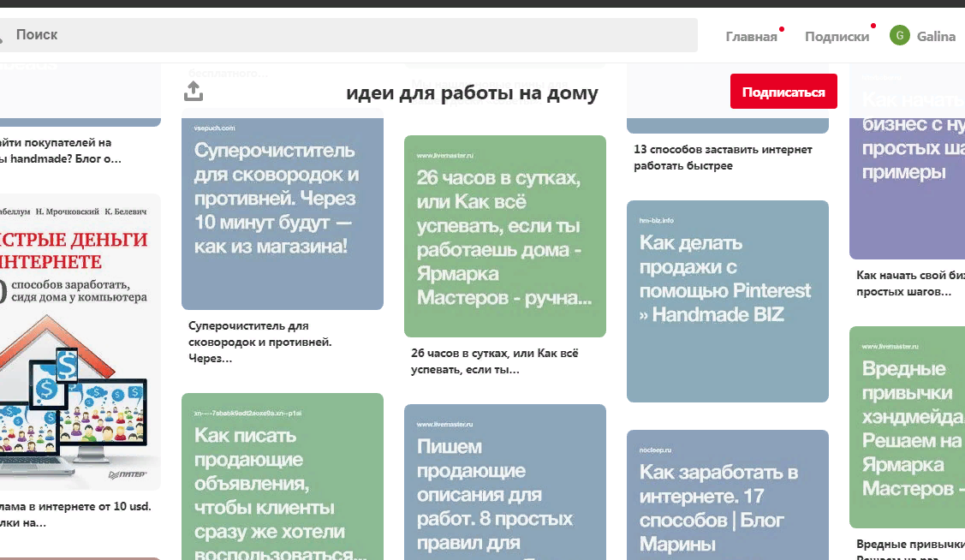Click the red Подписаться button
Image resolution: width=965 pixels, height=560 pixels.
[x=783, y=92]
